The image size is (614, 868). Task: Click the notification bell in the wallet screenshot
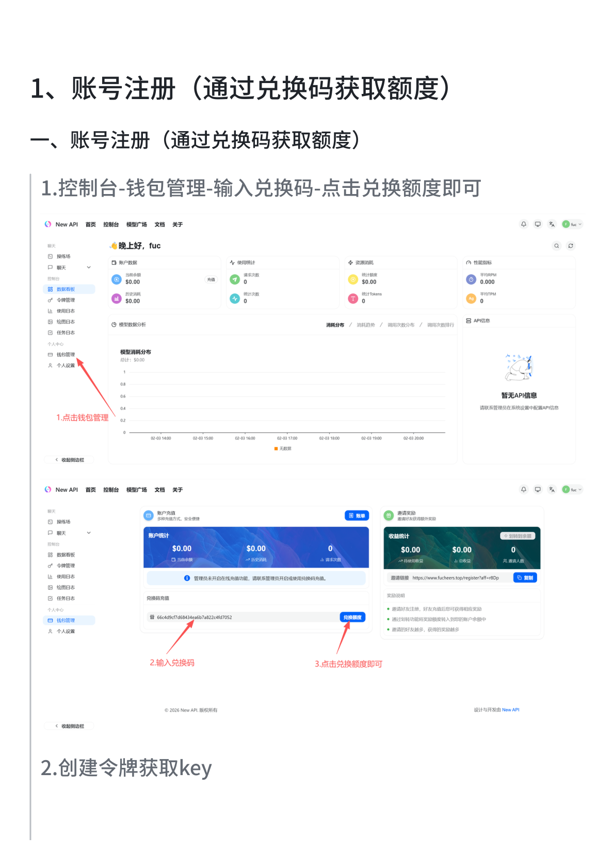pyautogui.click(x=523, y=489)
